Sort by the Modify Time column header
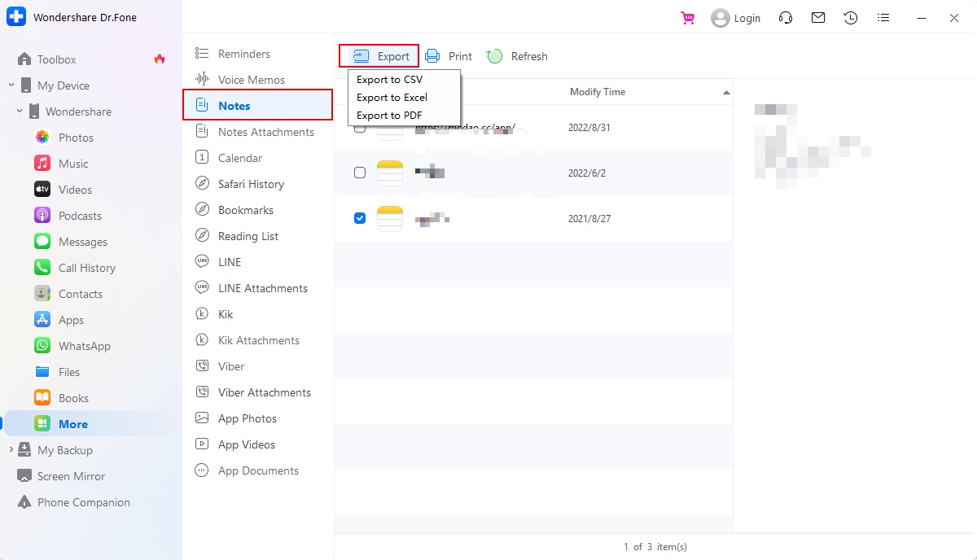 point(598,92)
